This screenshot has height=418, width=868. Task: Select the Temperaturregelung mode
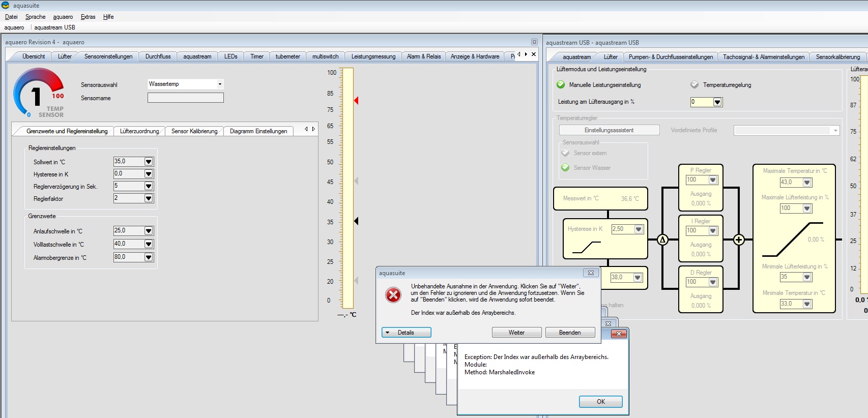(695, 85)
